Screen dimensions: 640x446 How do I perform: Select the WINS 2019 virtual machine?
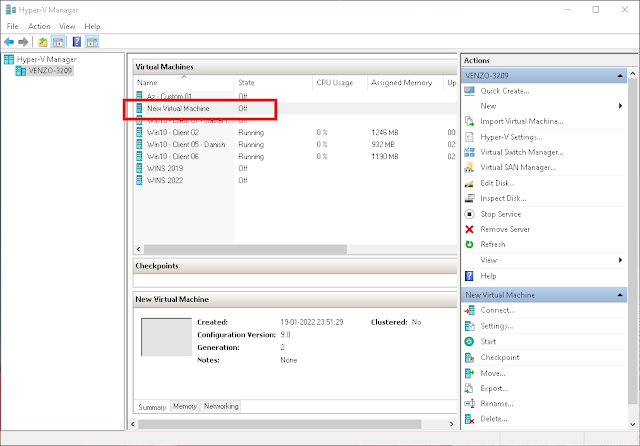(x=295, y=168)
